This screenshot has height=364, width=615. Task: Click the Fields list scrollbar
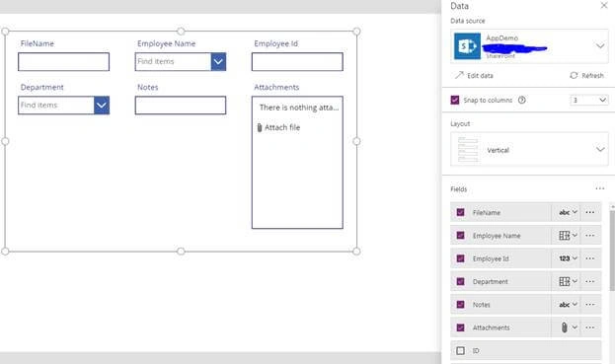(612, 251)
